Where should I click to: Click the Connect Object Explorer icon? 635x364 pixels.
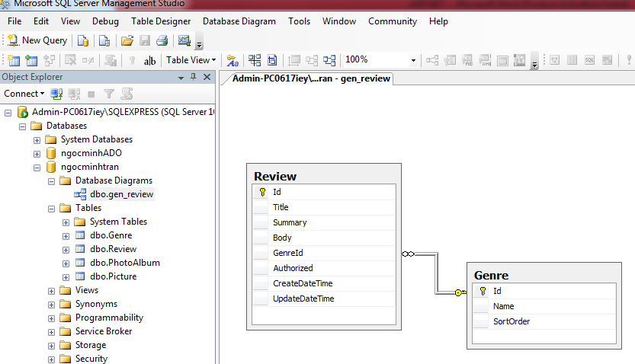56,94
